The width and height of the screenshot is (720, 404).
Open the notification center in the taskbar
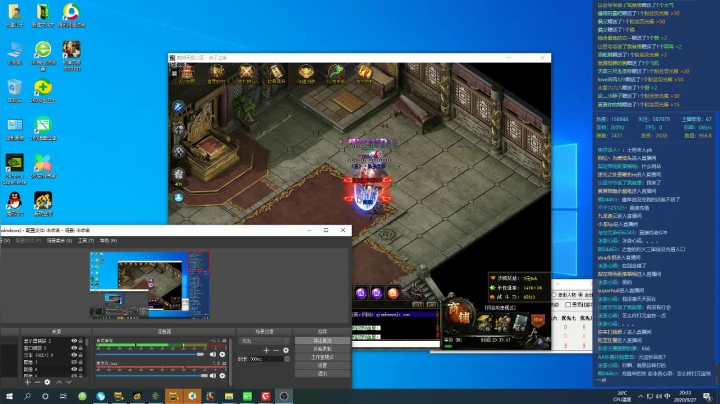pyautogui.click(x=707, y=396)
